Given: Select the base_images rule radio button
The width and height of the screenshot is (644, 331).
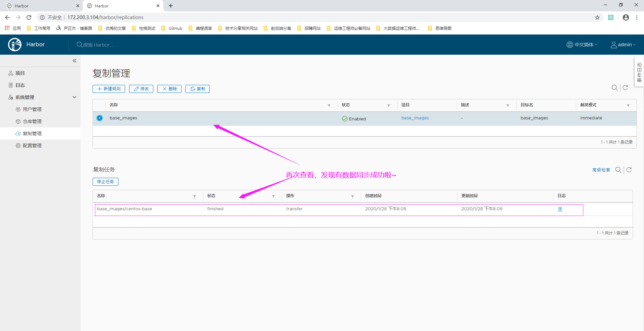Looking at the screenshot, I should [100, 118].
